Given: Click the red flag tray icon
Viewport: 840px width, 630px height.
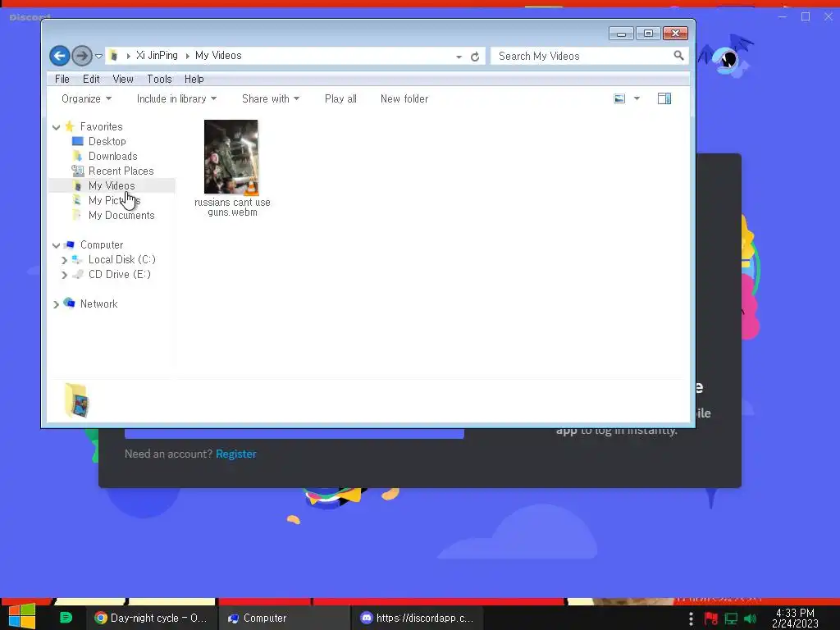Looking at the screenshot, I should pyautogui.click(x=711, y=619).
